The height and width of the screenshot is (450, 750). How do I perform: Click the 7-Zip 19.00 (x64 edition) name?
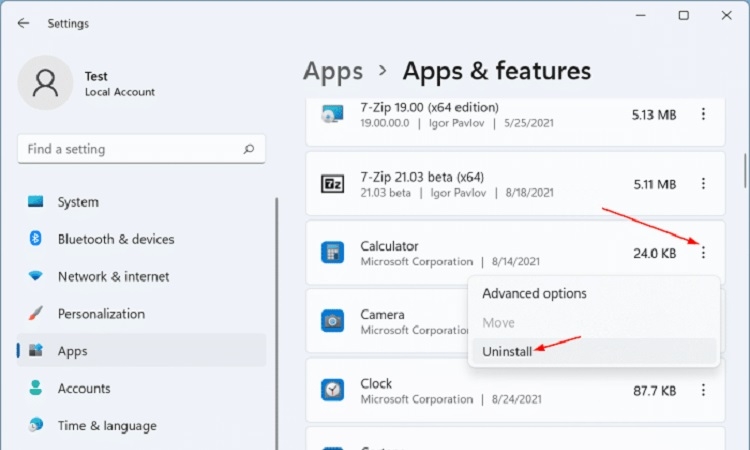[x=429, y=107]
